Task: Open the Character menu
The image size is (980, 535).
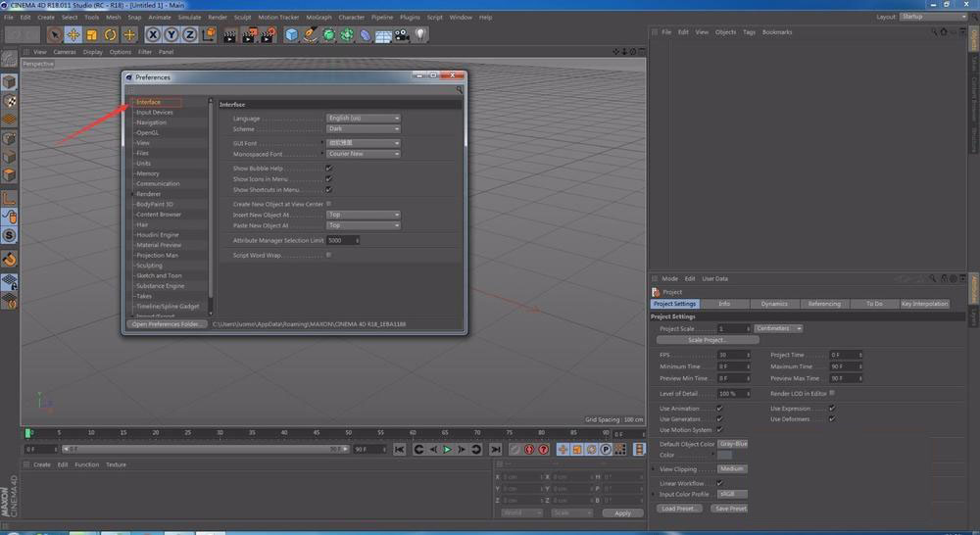Action: (x=351, y=18)
